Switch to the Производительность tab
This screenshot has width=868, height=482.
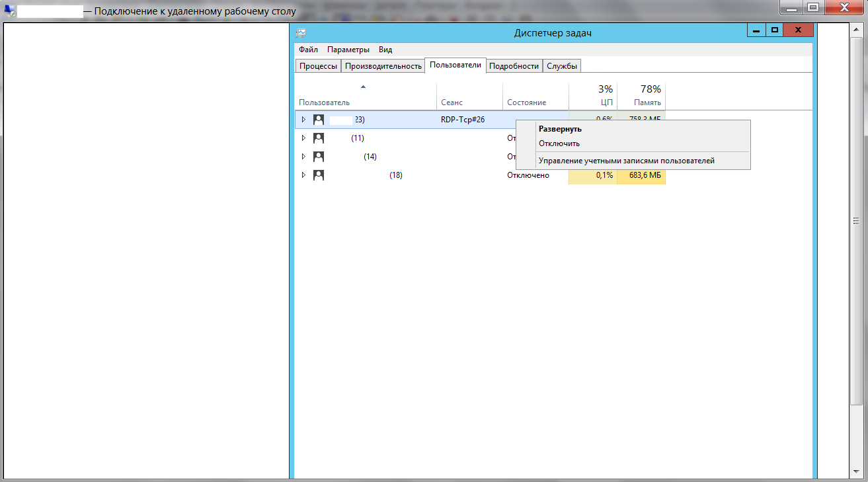click(383, 66)
